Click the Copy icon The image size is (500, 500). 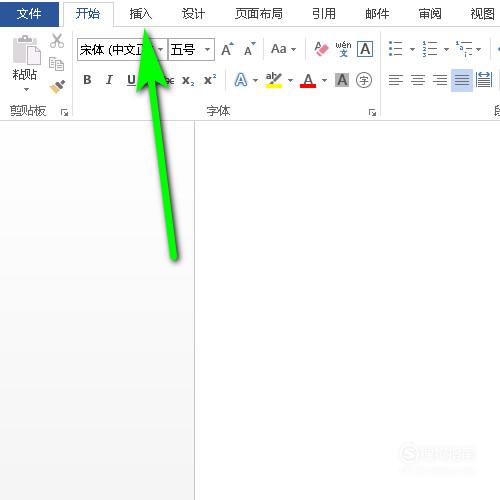click(x=56, y=64)
